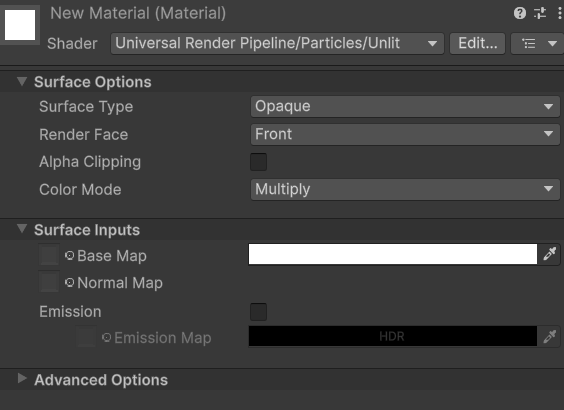Viewport: 564px width, 410px height.
Task: Open the Shader selection dropdown
Action: coord(277,44)
